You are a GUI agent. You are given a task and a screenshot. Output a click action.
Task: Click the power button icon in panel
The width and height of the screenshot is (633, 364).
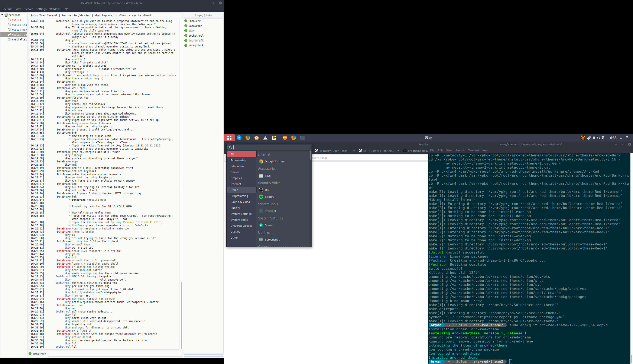[621, 138]
